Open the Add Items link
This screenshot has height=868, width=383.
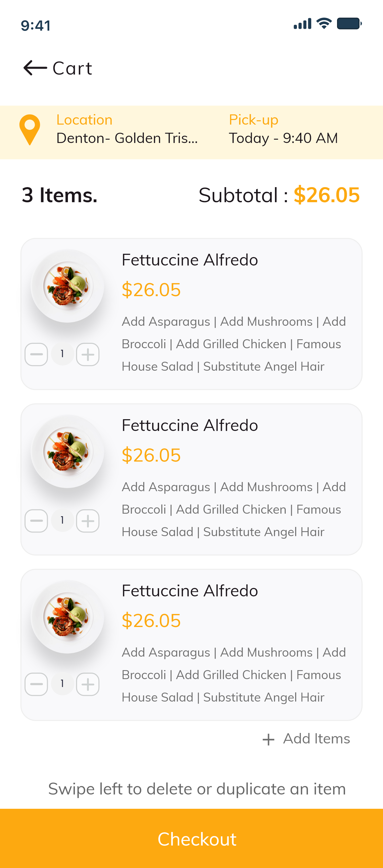(x=317, y=739)
